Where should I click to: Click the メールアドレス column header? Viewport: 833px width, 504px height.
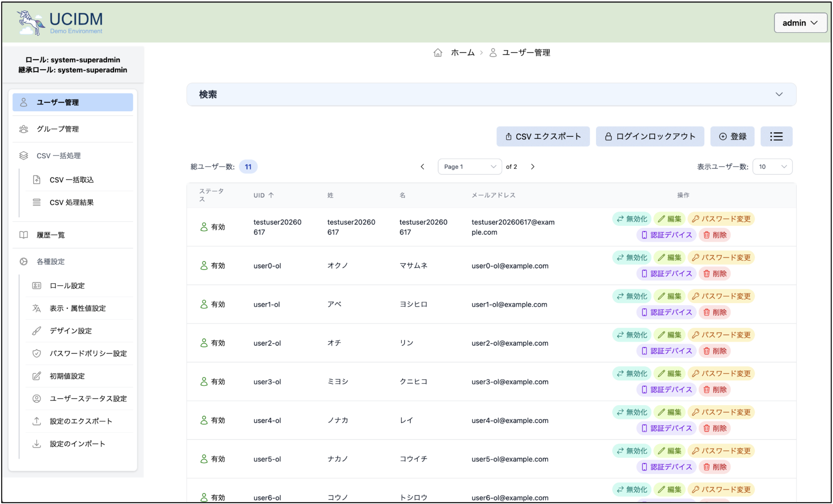pos(493,195)
